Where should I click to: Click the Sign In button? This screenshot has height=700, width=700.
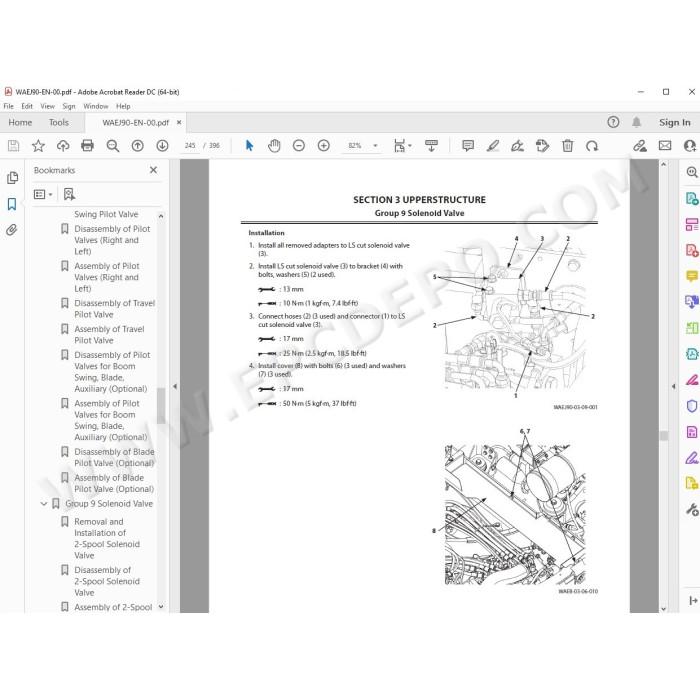(675, 122)
